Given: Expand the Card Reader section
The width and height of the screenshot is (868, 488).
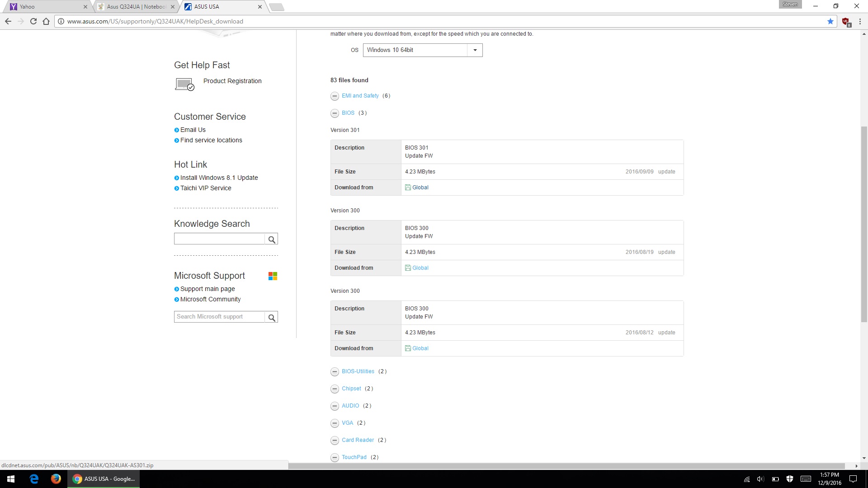Looking at the screenshot, I should (x=335, y=441).
